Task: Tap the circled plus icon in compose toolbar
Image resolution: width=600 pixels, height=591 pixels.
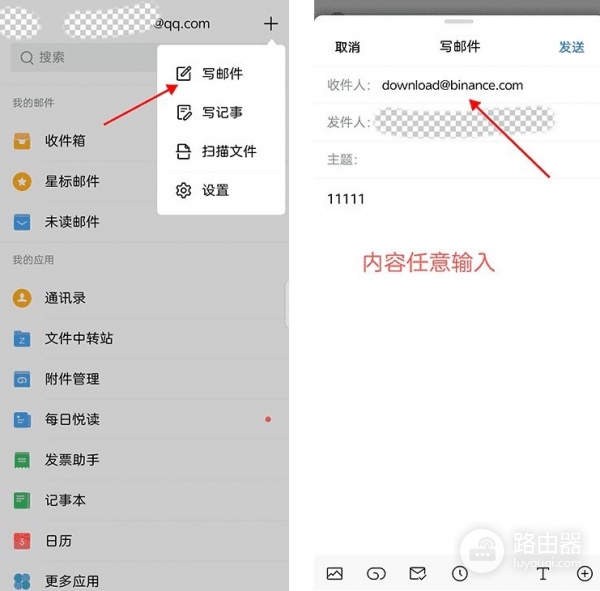Action: (584, 573)
